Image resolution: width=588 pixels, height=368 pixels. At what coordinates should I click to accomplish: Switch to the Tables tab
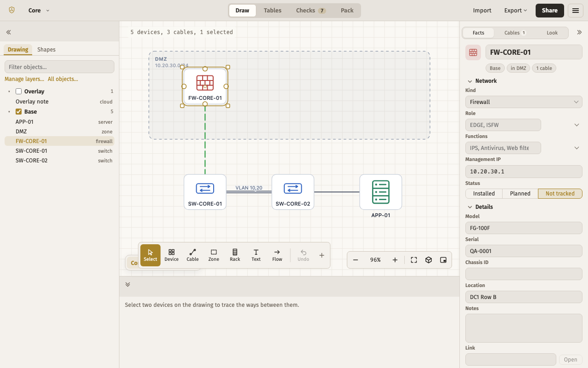pyautogui.click(x=272, y=11)
